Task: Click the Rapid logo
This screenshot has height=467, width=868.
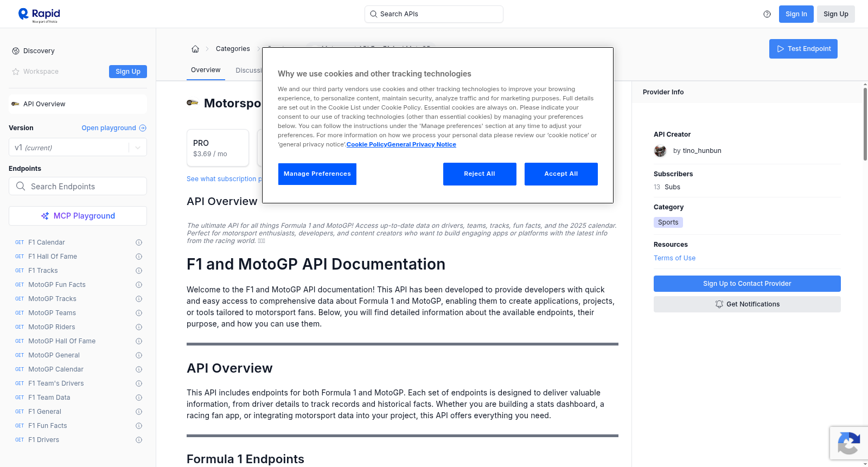Action: [39, 15]
